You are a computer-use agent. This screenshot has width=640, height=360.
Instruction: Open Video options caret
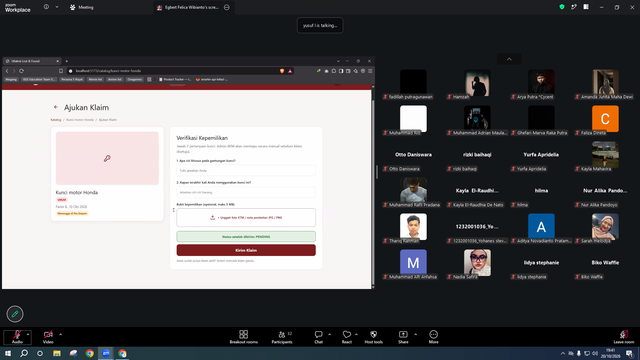(x=60, y=334)
